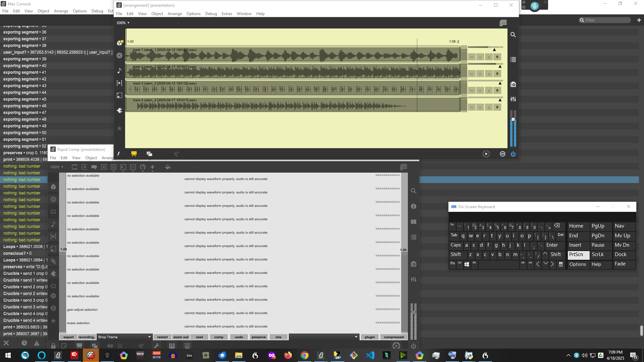Open Debug menu in arrangement window
The width and height of the screenshot is (644, 362).
tap(211, 14)
